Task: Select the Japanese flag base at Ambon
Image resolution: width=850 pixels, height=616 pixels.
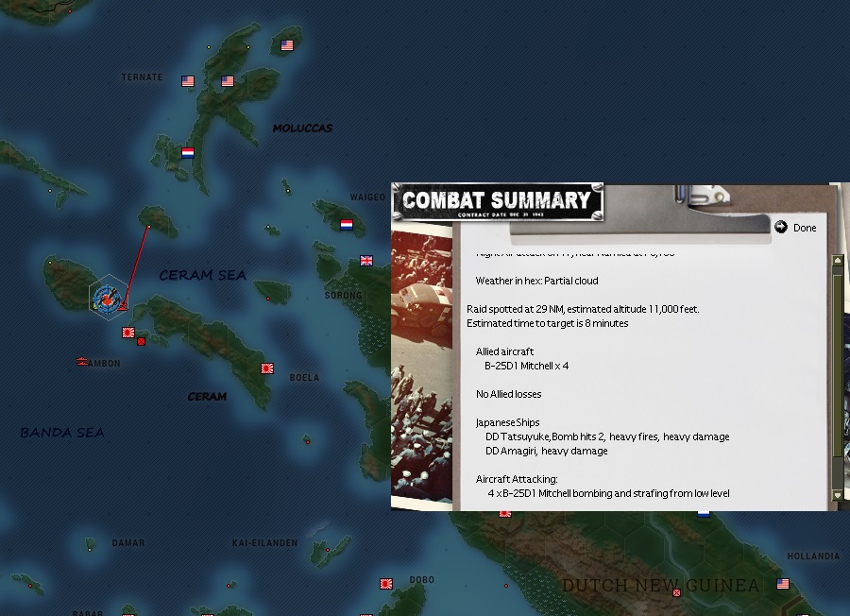Action: (128, 333)
